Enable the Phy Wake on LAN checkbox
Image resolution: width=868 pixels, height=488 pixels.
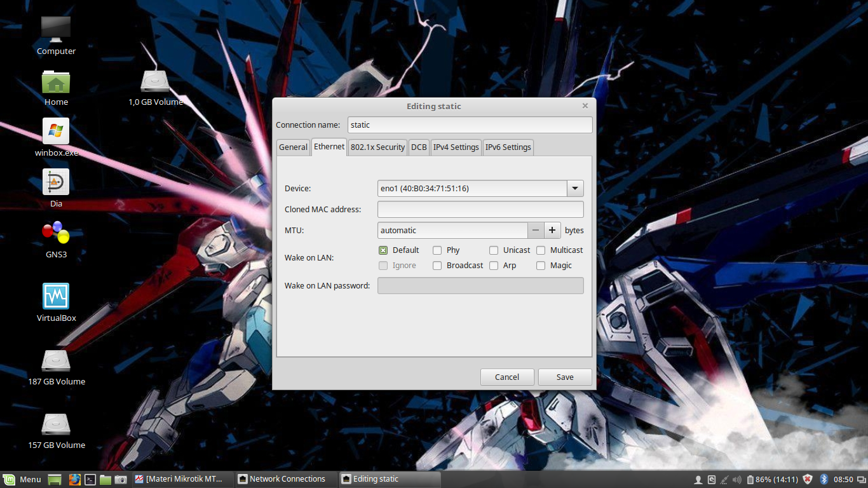coord(437,250)
